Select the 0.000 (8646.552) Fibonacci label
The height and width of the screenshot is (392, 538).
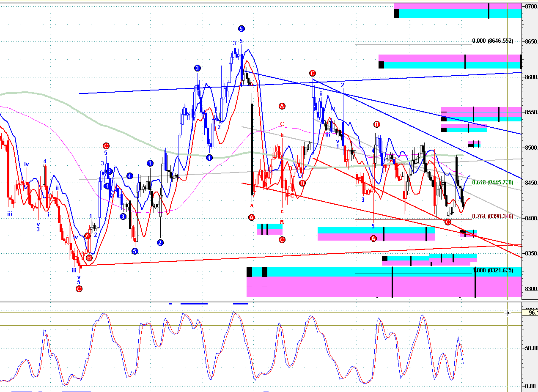point(492,41)
